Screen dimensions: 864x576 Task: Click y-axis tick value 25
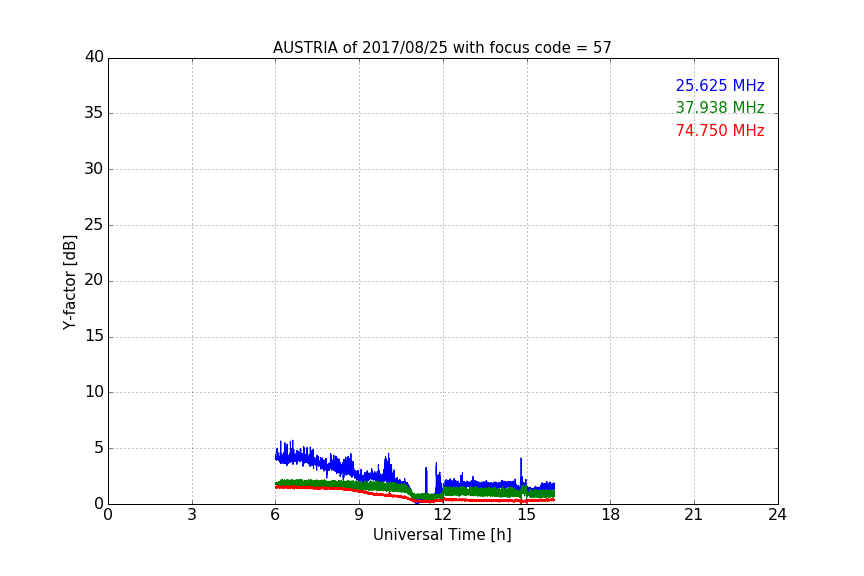click(x=94, y=225)
